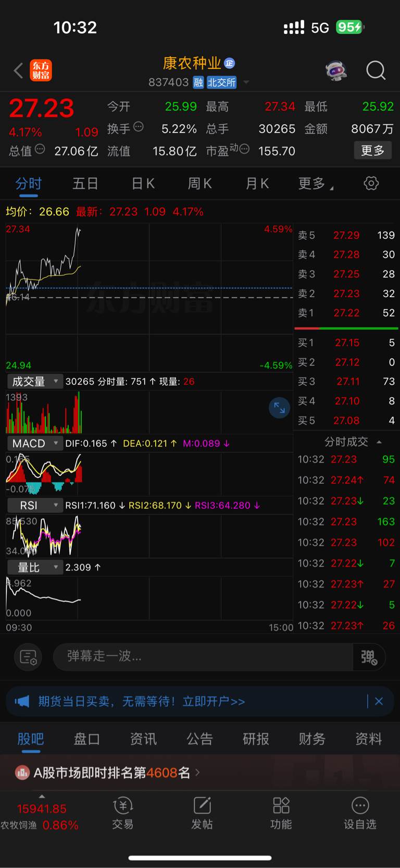Switch to 五日 chart tab
400x868 pixels.
(x=85, y=184)
